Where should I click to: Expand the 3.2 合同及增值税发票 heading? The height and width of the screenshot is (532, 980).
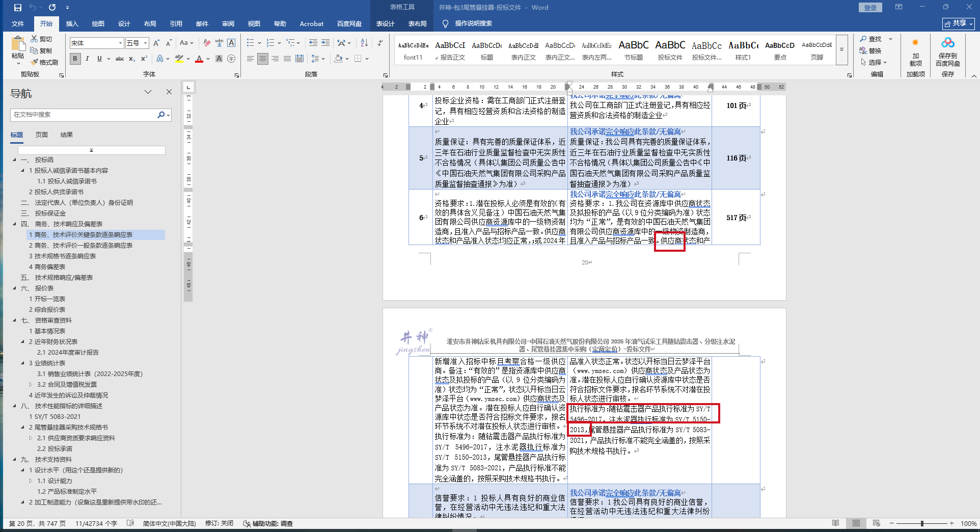(x=31, y=384)
